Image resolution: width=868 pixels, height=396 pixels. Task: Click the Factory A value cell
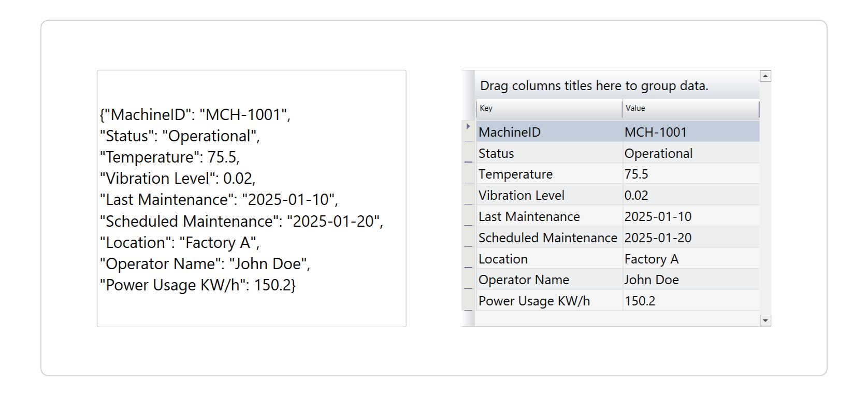pos(690,259)
